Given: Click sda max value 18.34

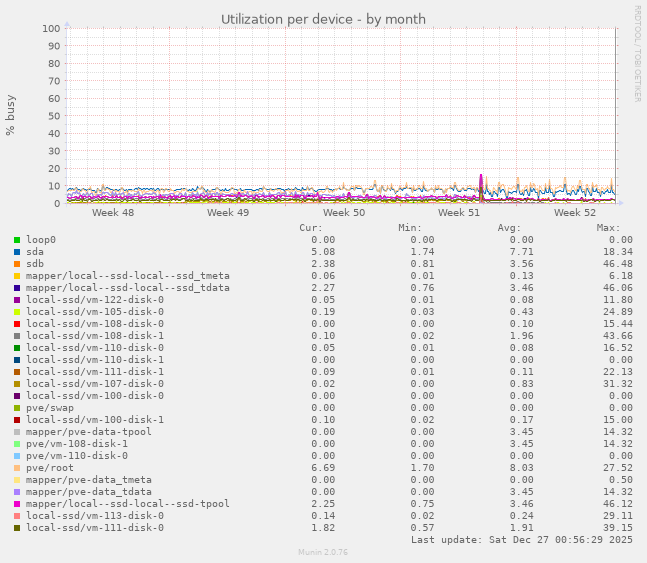Looking at the screenshot, I should click(x=618, y=252).
